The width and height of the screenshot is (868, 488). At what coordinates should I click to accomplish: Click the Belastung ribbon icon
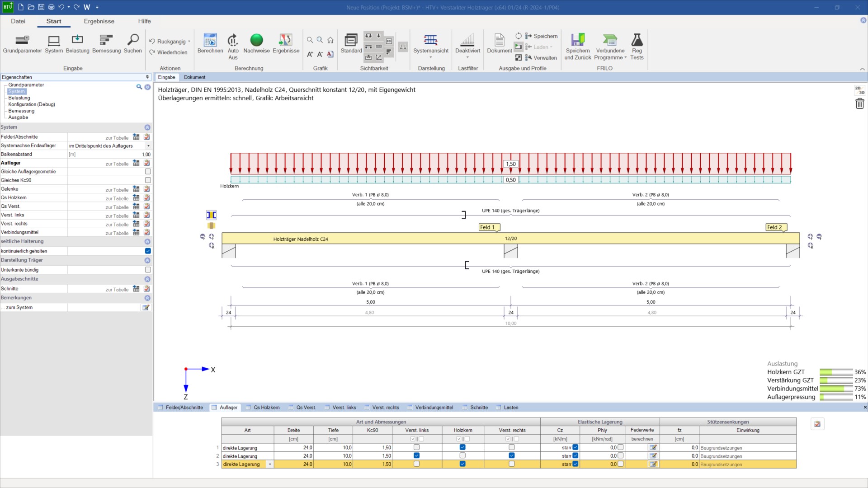[x=77, y=41]
